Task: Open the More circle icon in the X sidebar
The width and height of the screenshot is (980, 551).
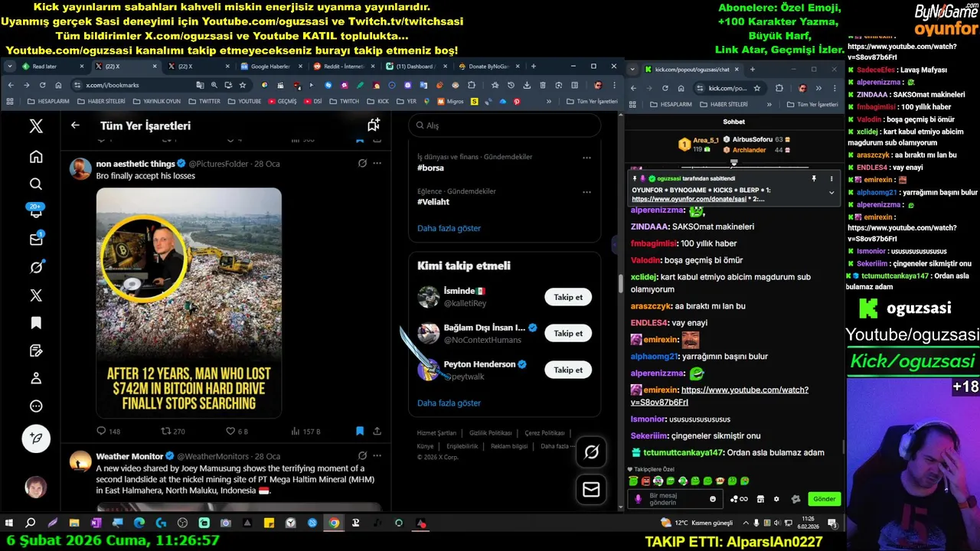Action: coord(36,406)
